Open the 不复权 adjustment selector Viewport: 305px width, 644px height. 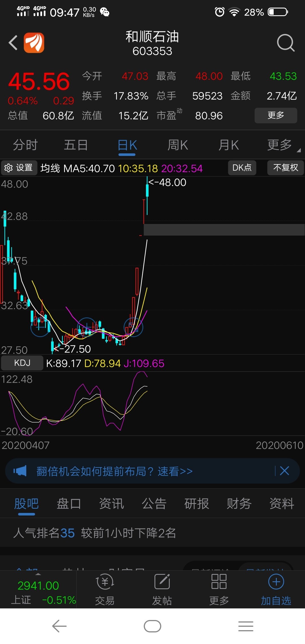(x=286, y=168)
